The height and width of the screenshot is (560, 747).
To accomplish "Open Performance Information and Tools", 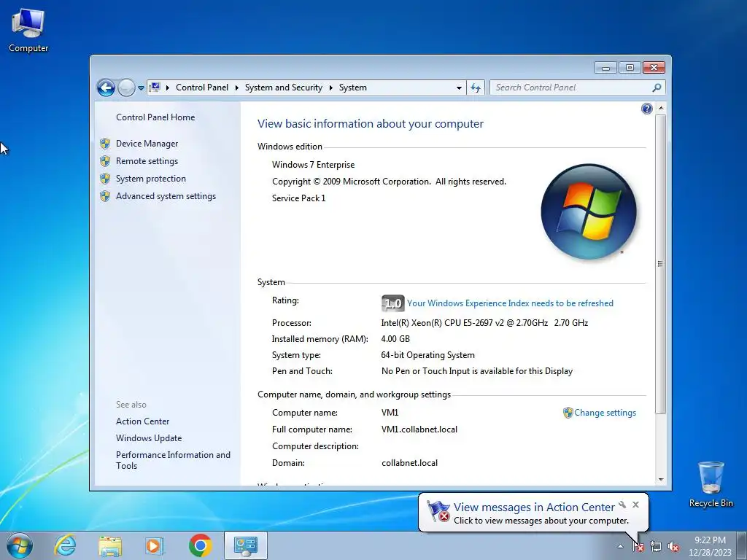I will tap(173, 461).
